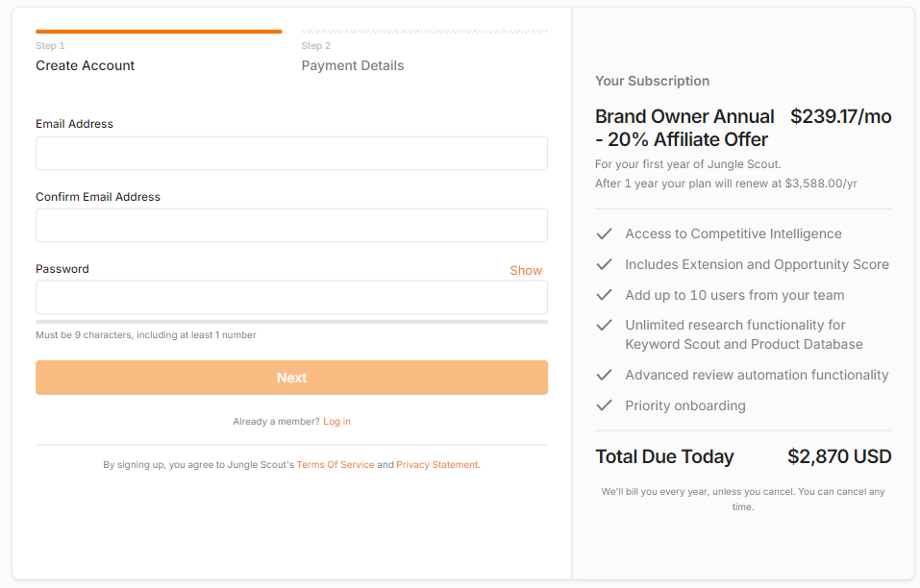Open the Terms Of Service link
The image size is (920, 588).
pyautogui.click(x=335, y=465)
